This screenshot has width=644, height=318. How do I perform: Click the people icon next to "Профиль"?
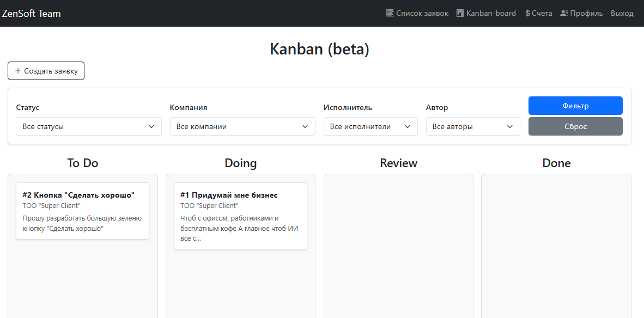coord(564,13)
